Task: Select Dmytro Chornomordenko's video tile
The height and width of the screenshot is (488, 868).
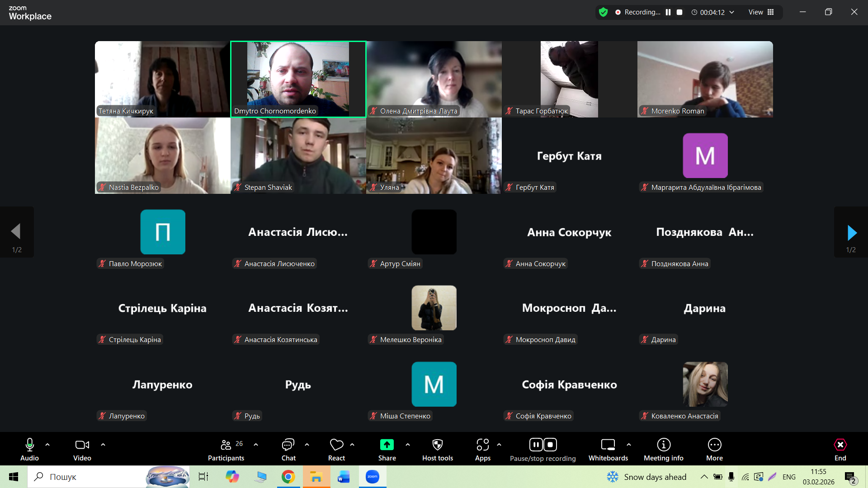Action: [x=298, y=79]
